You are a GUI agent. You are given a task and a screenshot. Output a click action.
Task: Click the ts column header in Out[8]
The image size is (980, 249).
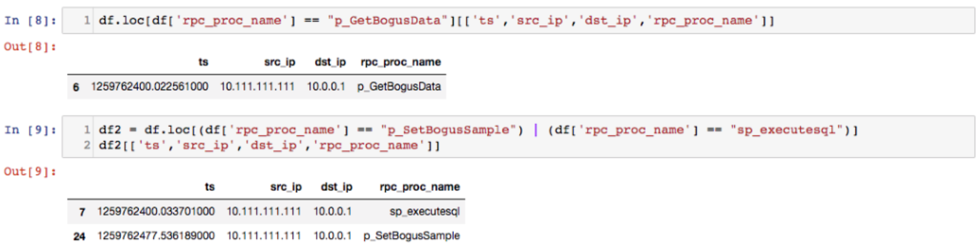(203, 62)
